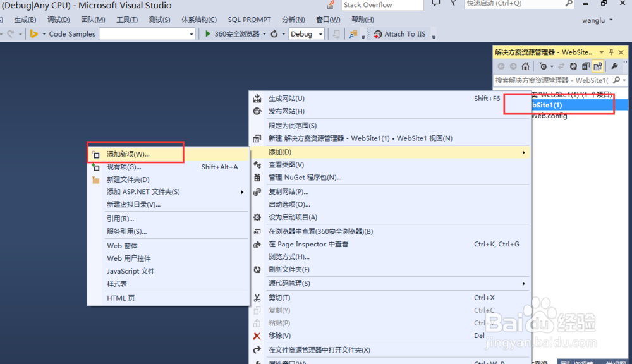Viewport: 632px width, 364px height.
Task: Choose 在 Page Inspector 中查看 entry
Action: [389, 244]
